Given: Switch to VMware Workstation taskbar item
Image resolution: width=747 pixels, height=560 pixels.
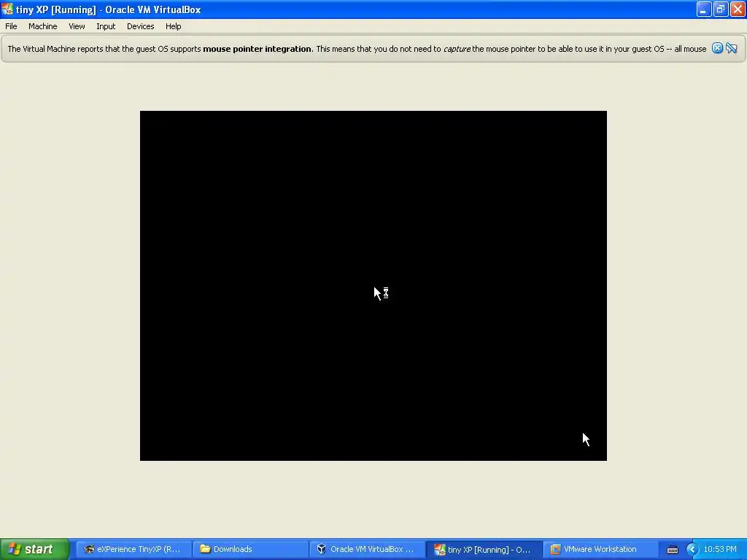Looking at the screenshot, I should [600, 549].
